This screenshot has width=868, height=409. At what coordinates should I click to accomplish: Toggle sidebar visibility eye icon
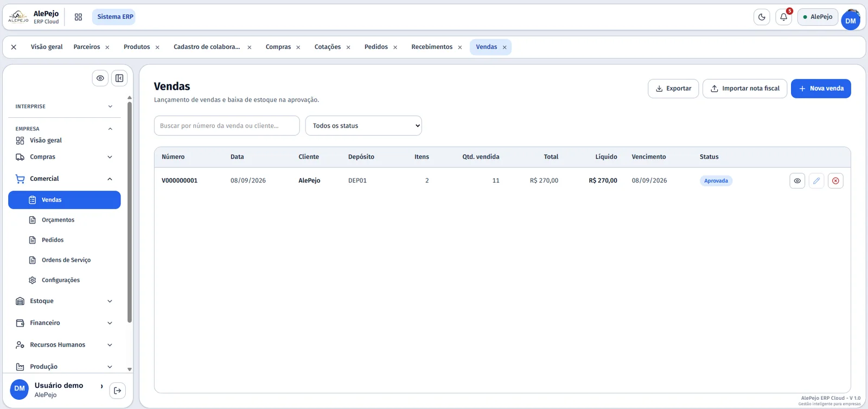pos(100,78)
